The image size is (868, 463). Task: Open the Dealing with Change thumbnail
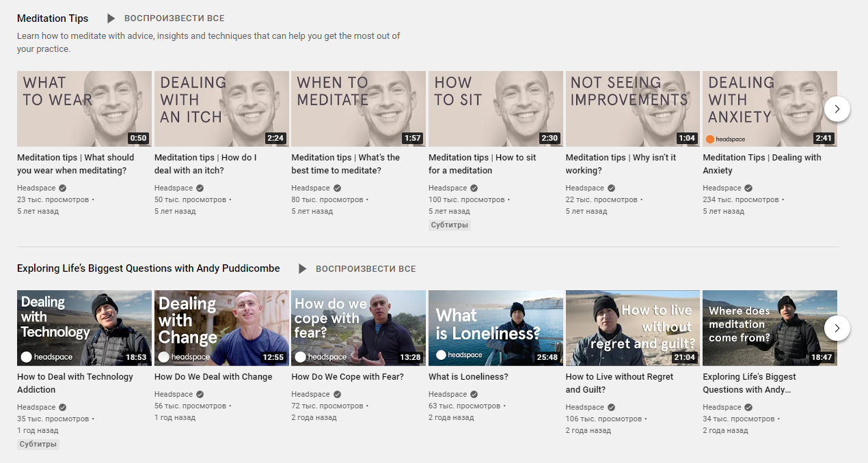click(221, 328)
